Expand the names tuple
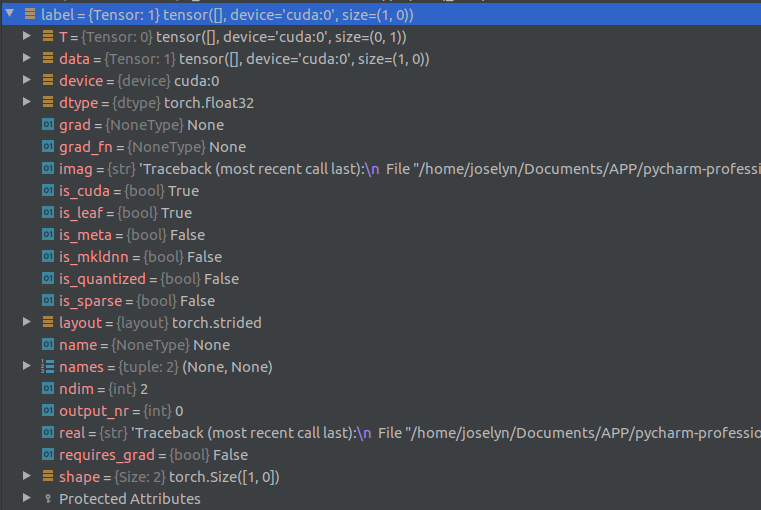 click(x=27, y=366)
